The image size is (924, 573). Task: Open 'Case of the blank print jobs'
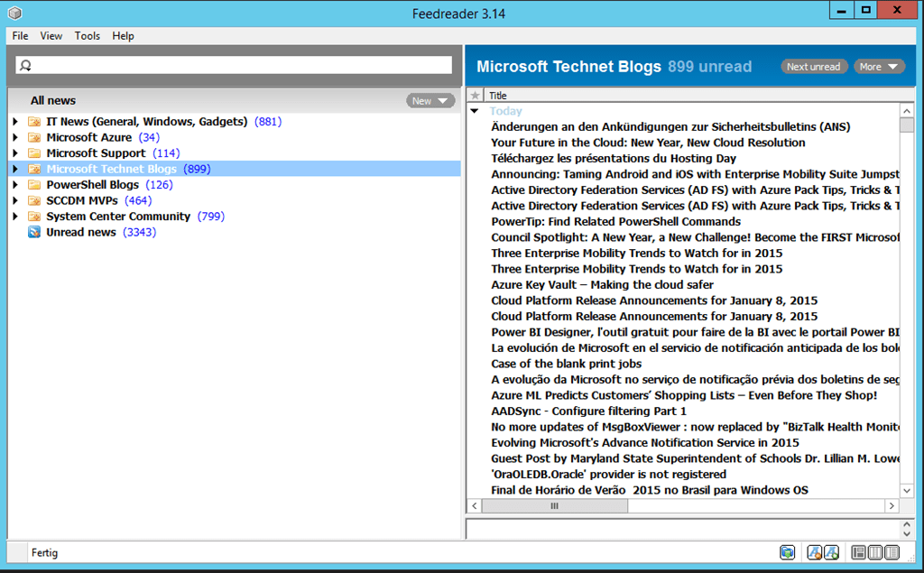coord(567,364)
